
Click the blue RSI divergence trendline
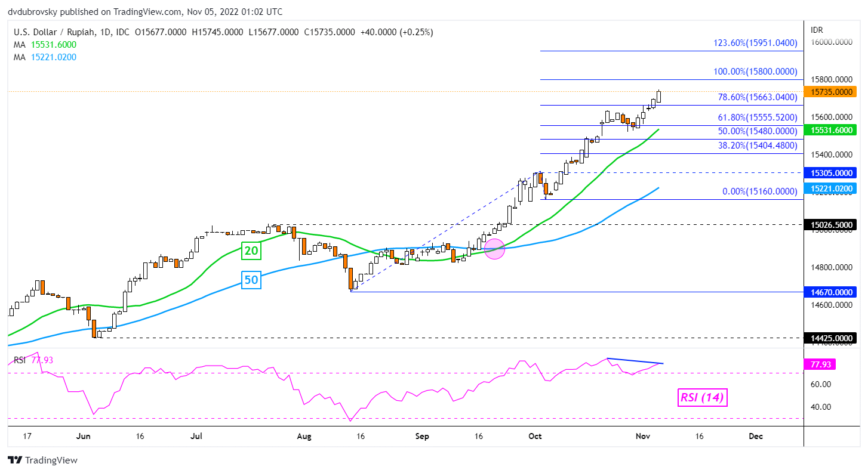pos(635,361)
